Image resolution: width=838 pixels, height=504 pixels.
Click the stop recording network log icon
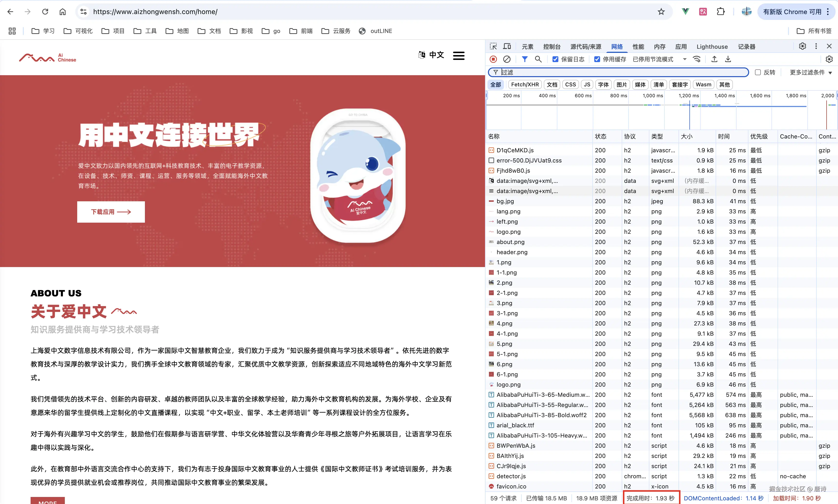pyautogui.click(x=493, y=59)
